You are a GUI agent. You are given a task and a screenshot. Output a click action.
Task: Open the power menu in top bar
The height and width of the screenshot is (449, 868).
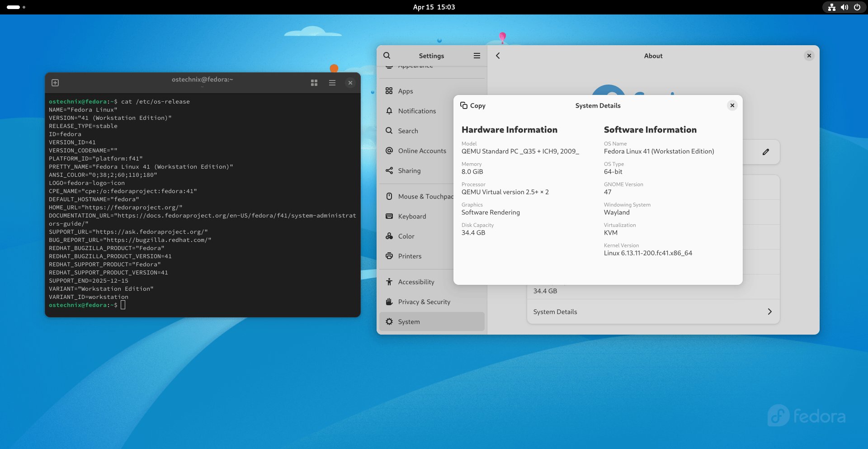(x=857, y=7)
